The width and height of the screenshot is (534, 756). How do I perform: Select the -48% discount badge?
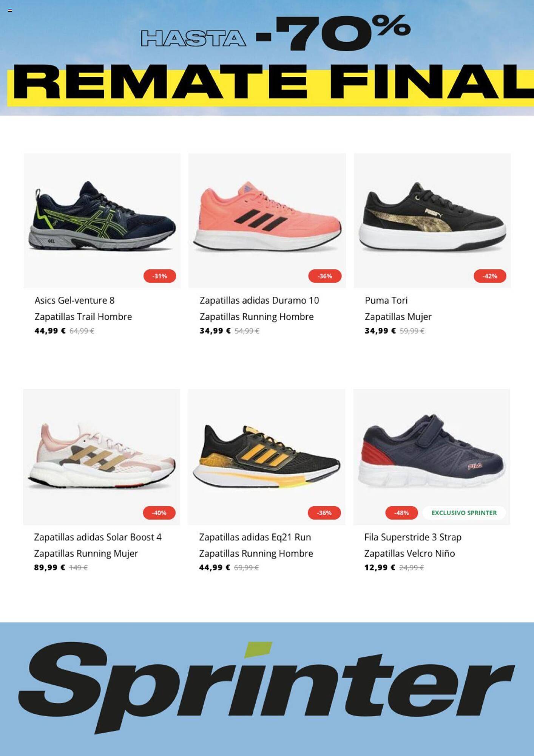click(x=401, y=513)
